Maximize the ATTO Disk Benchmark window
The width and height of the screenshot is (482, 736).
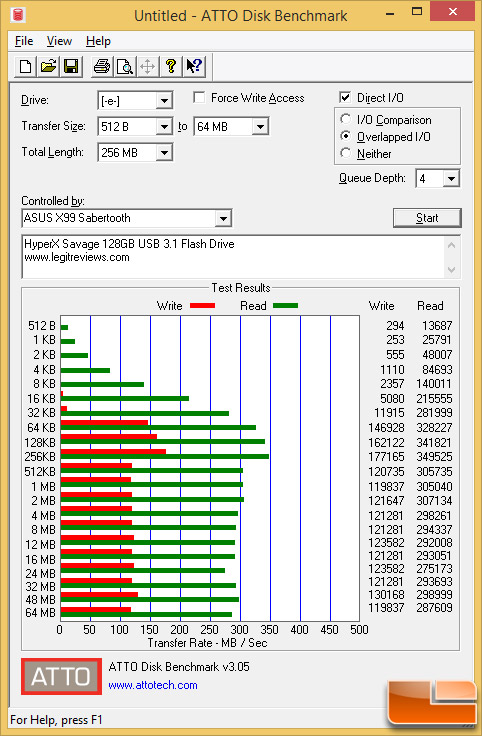pos(416,12)
